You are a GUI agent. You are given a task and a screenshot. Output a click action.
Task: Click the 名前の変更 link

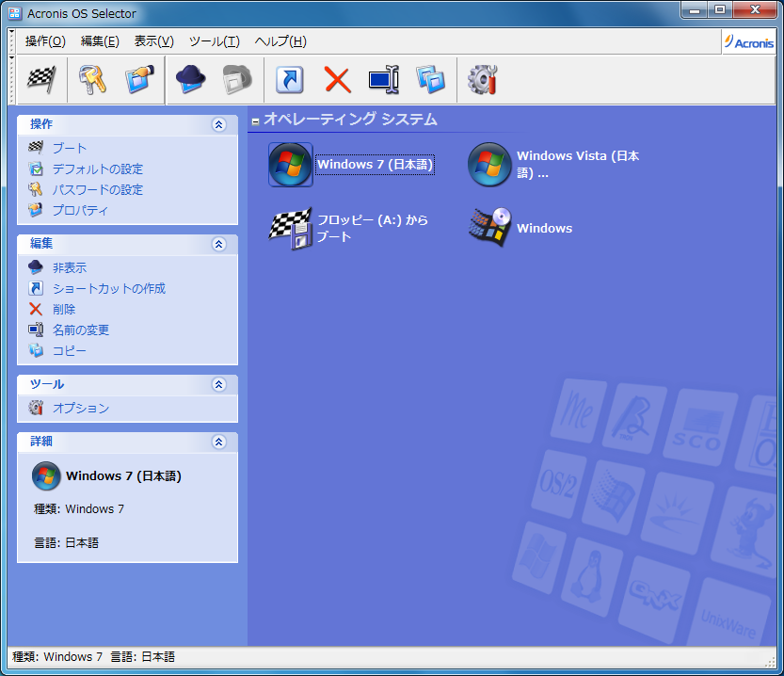81,330
